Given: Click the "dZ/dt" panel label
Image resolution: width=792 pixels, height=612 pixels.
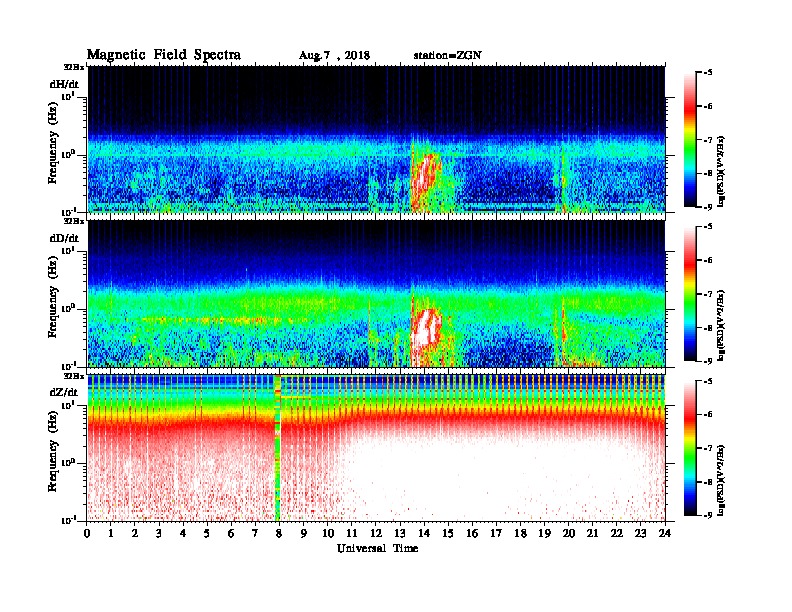Looking at the screenshot, I should [x=64, y=392].
